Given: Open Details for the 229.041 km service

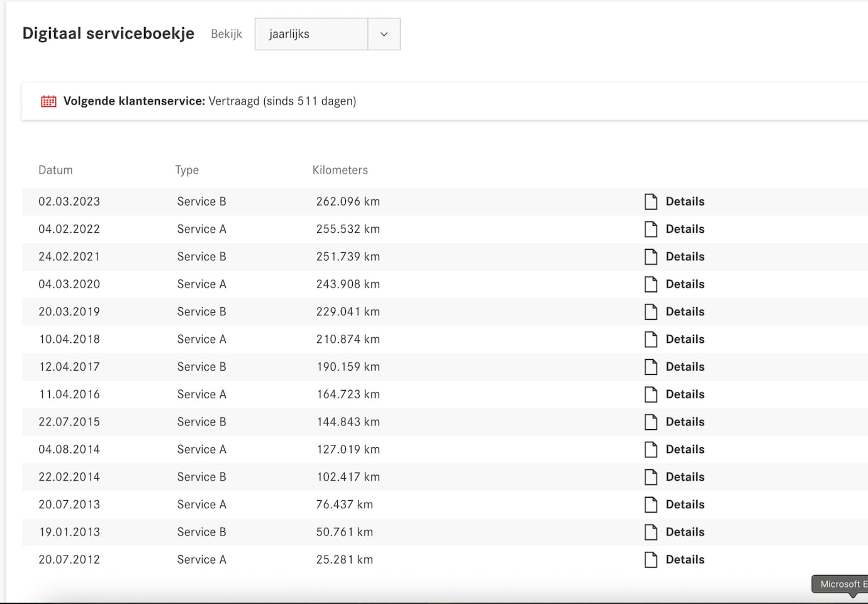Looking at the screenshot, I should coord(685,311).
